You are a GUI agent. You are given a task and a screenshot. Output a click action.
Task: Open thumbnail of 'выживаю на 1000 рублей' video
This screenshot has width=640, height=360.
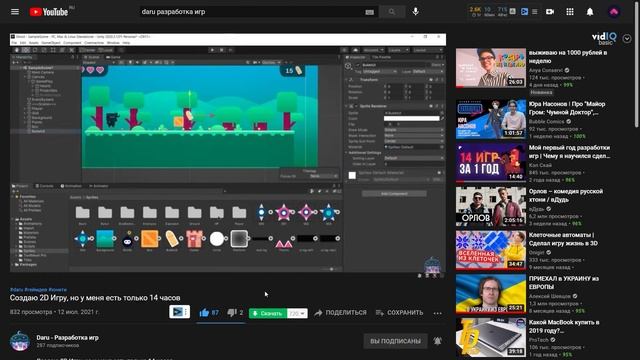point(491,68)
